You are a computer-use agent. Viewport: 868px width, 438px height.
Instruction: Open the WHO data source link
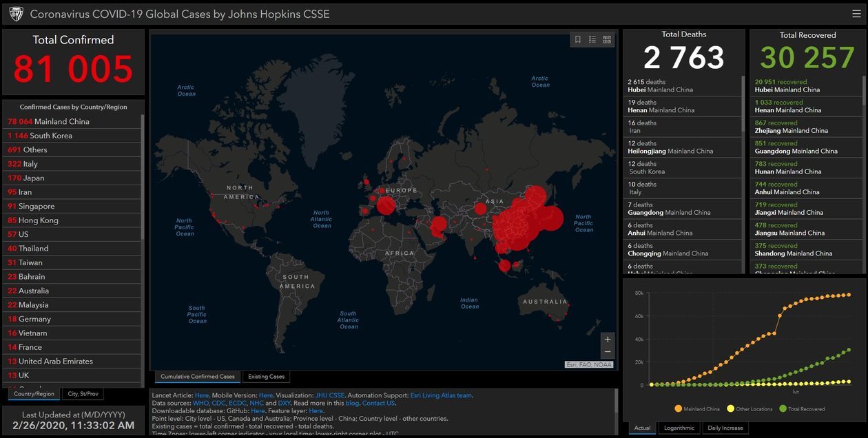click(x=200, y=403)
